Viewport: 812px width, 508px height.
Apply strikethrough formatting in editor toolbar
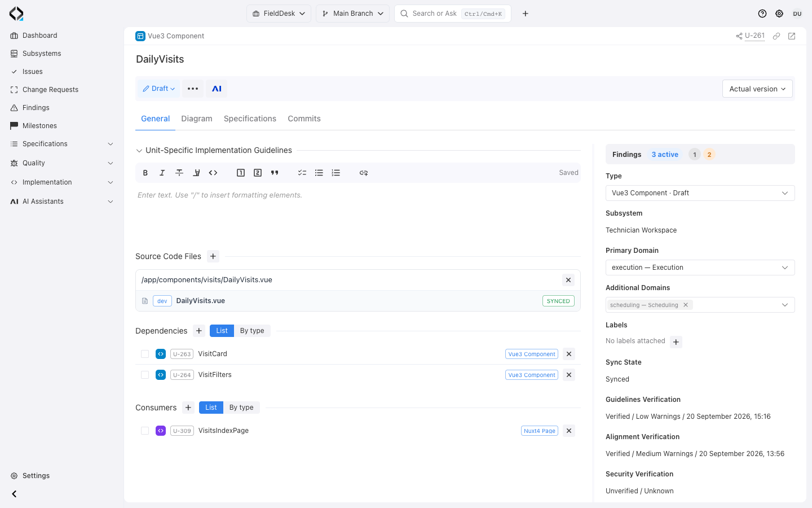(x=179, y=173)
